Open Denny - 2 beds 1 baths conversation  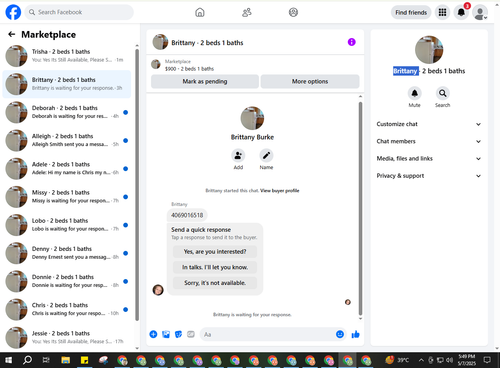(x=67, y=253)
